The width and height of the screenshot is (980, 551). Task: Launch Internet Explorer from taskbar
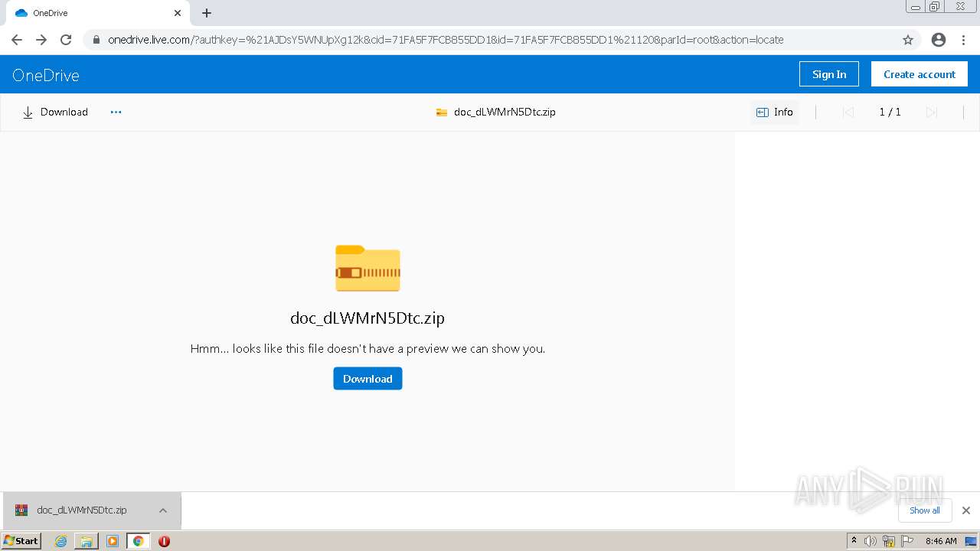[x=61, y=541]
